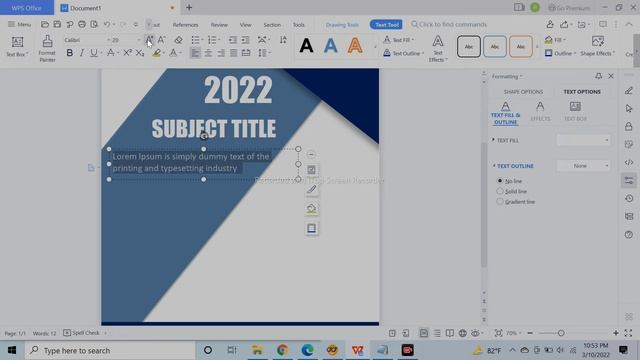Decrease paragraph indent
Image resolution: width=640 pixels, height=360 pixels.
(233, 40)
